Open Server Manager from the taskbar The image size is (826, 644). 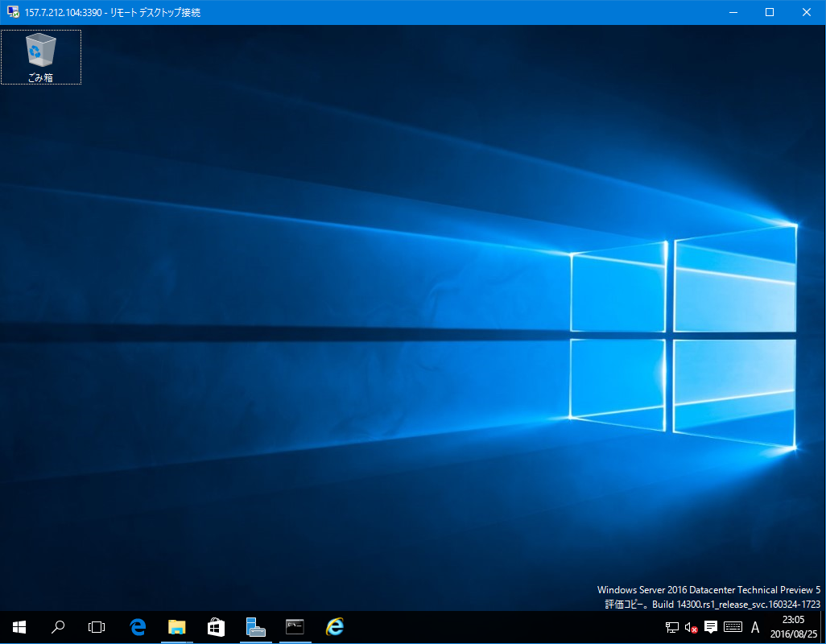(x=255, y=627)
